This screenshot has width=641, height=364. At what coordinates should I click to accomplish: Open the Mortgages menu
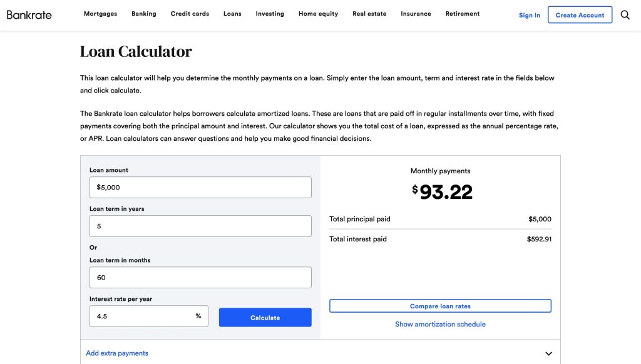(x=100, y=14)
